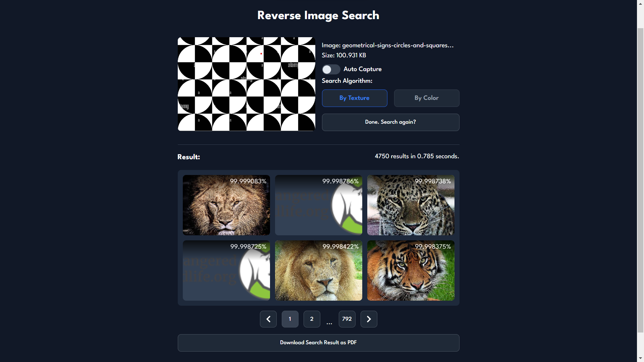Select the By Color search algorithm
Viewport: 644px width, 362px height.
point(426,98)
